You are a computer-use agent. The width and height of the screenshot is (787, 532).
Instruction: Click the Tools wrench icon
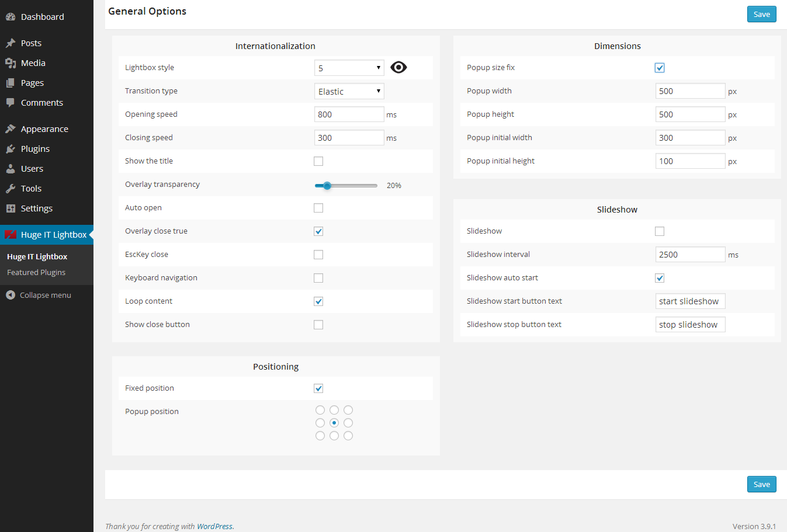click(x=11, y=189)
